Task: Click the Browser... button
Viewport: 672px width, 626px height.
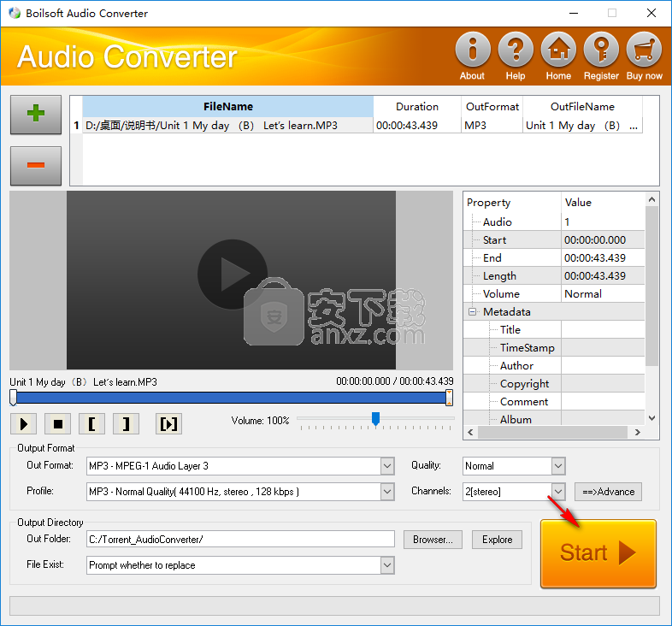Action: [433, 540]
